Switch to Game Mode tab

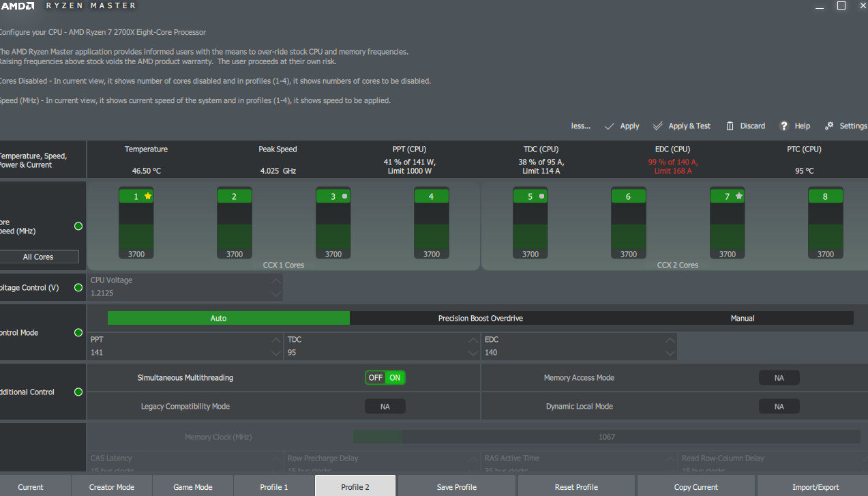click(x=193, y=487)
